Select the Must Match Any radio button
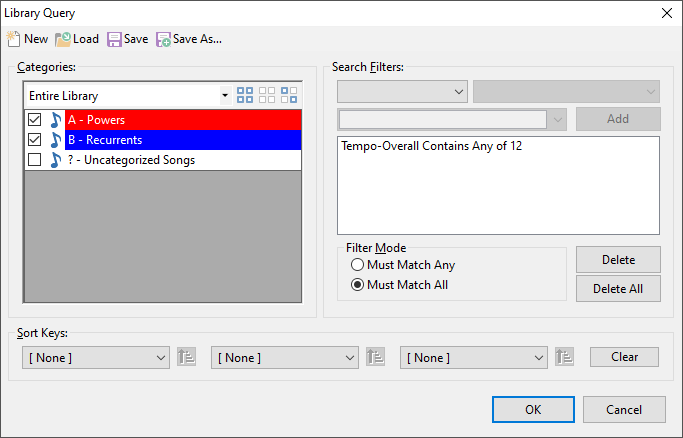Image resolution: width=683 pixels, height=438 pixels. [357, 265]
